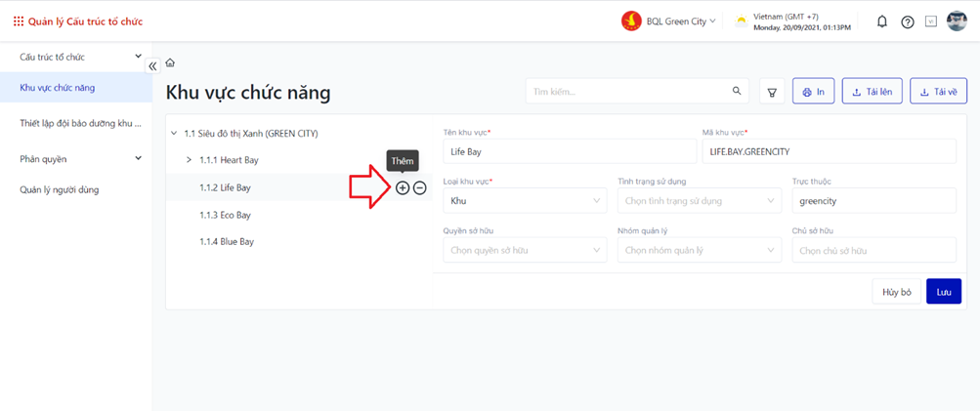Click the Tải về download button

pos(938,91)
